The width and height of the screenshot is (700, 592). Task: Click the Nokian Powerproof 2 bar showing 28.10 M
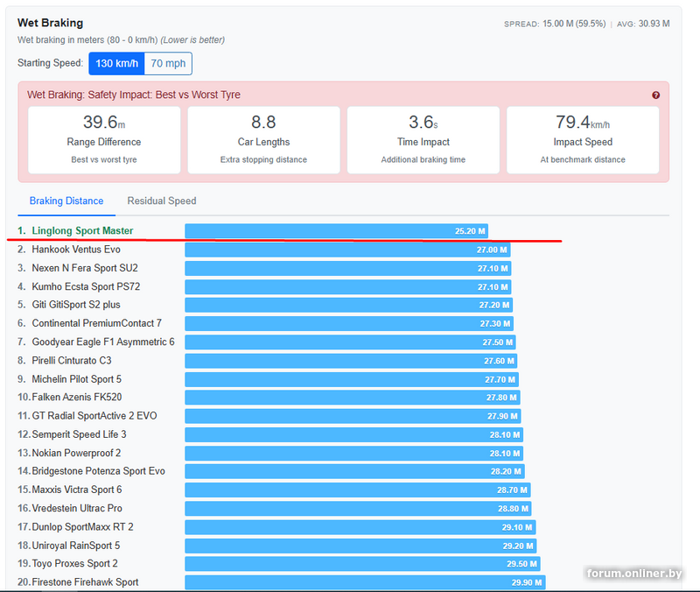point(353,453)
